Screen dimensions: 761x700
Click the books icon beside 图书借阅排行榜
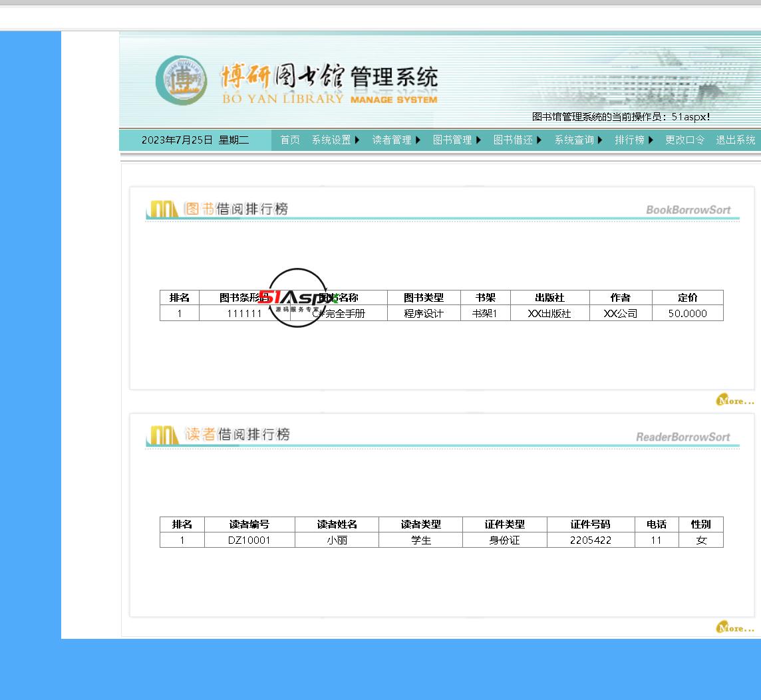coord(164,209)
